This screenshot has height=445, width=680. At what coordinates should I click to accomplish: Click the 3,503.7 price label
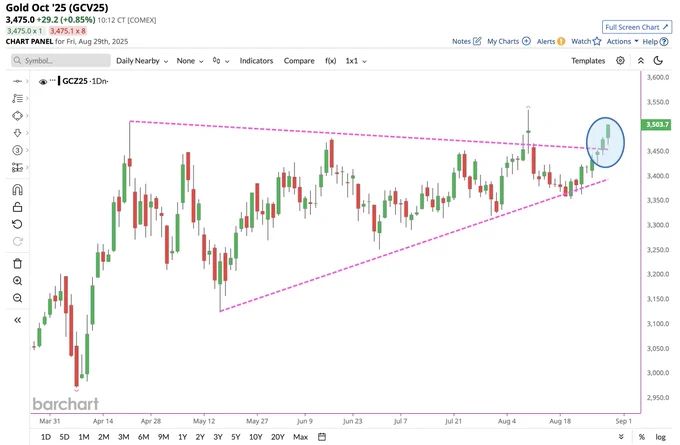coord(656,124)
